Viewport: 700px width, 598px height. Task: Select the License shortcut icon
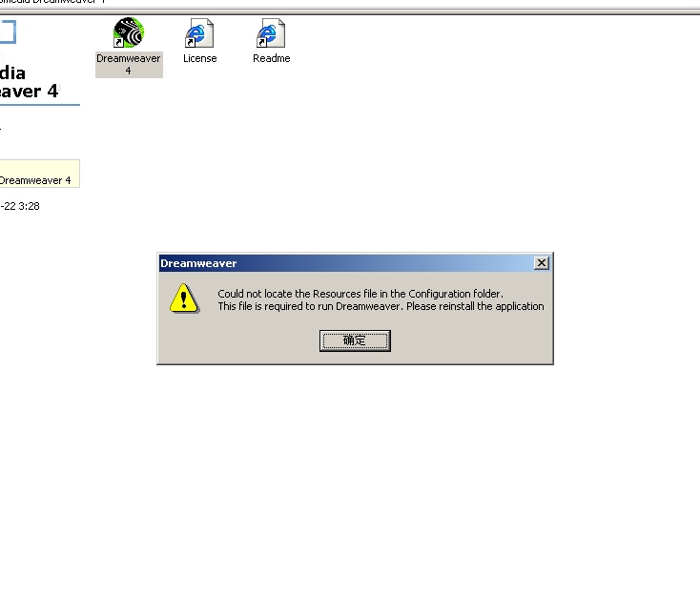click(x=199, y=32)
